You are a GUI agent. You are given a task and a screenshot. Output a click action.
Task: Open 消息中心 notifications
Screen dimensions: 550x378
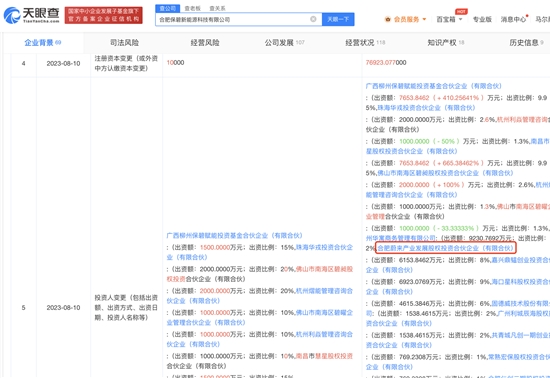pos(513,19)
